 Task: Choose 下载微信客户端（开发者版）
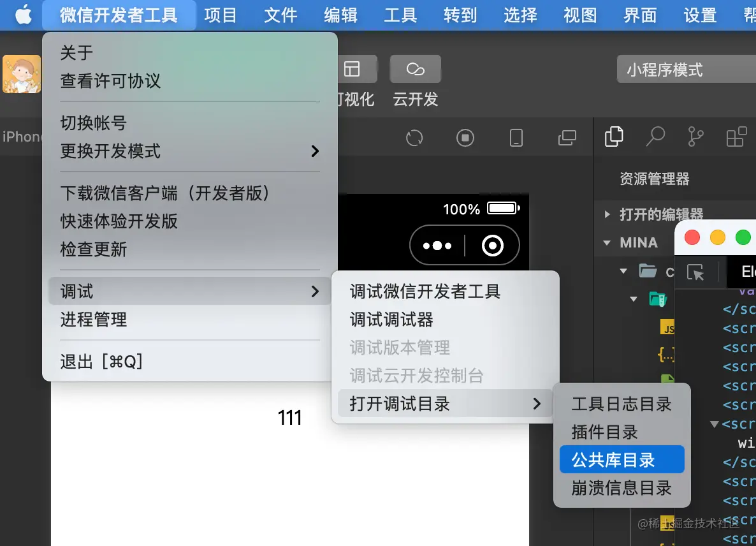(190, 193)
